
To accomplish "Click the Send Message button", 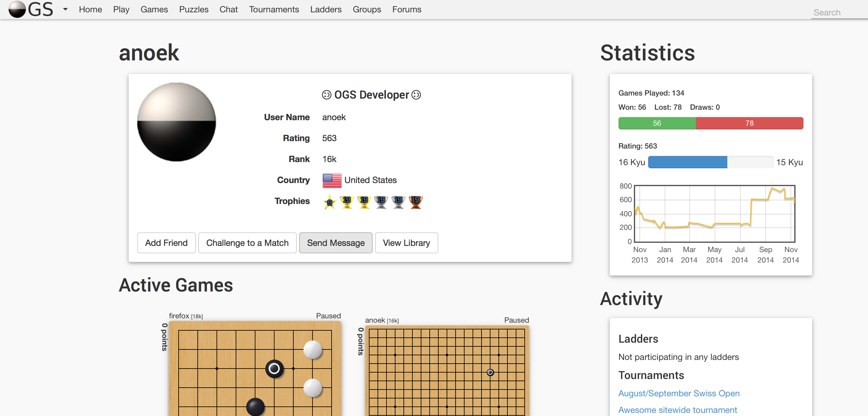I will [x=336, y=243].
